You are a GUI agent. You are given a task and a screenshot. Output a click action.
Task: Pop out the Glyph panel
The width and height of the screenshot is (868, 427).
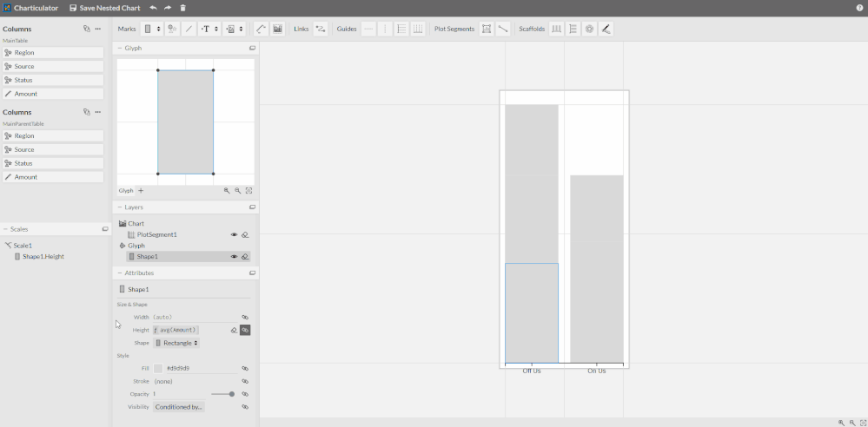click(x=253, y=48)
